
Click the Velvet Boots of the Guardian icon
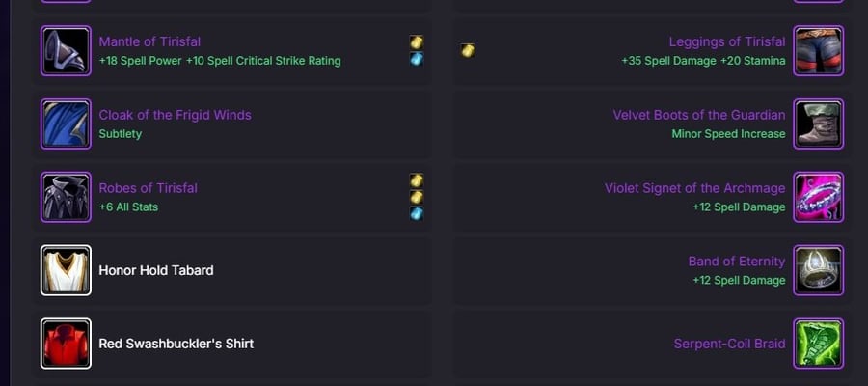(x=818, y=124)
